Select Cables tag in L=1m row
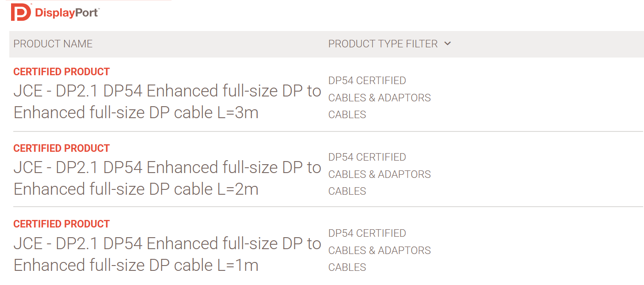This screenshot has height=285, width=644. coord(347,267)
